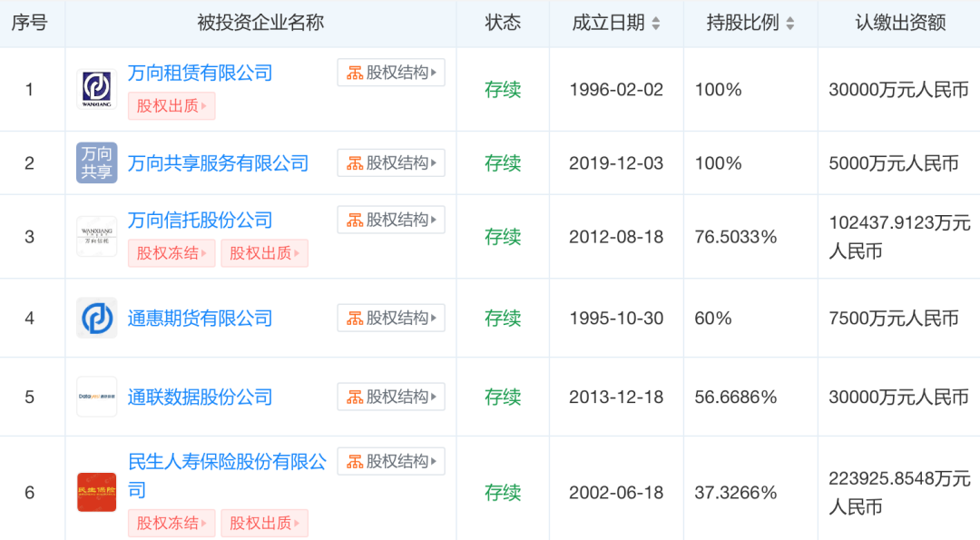The height and width of the screenshot is (540, 980).
Task: Click the 万向共享 logo icon
Action: coord(96,163)
